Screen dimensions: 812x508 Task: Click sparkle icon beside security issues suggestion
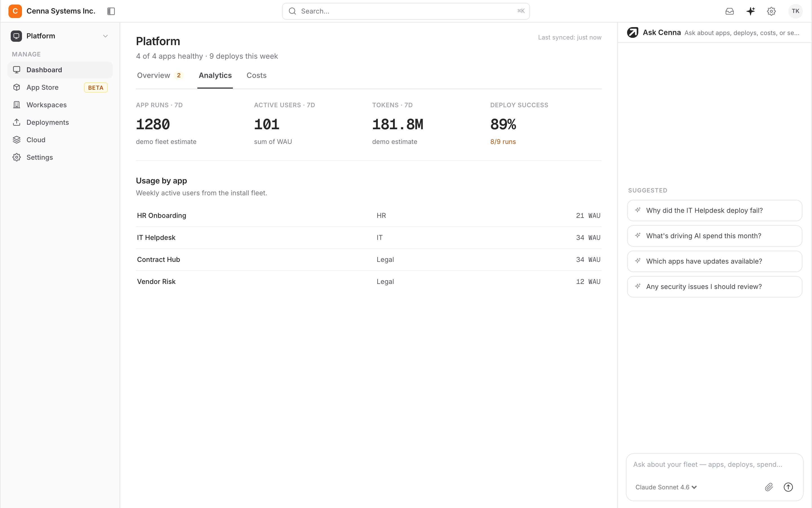(638, 286)
